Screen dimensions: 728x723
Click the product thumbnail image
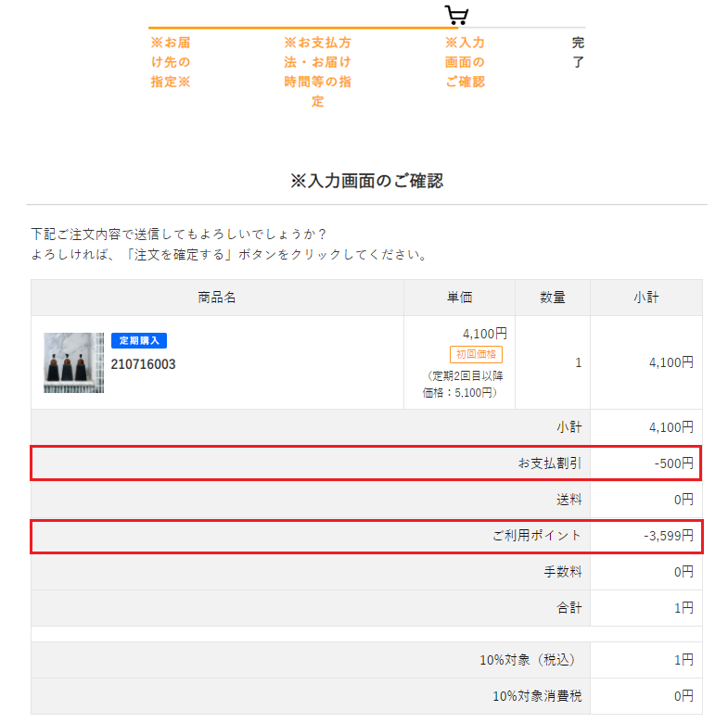pyautogui.click(x=74, y=362)
